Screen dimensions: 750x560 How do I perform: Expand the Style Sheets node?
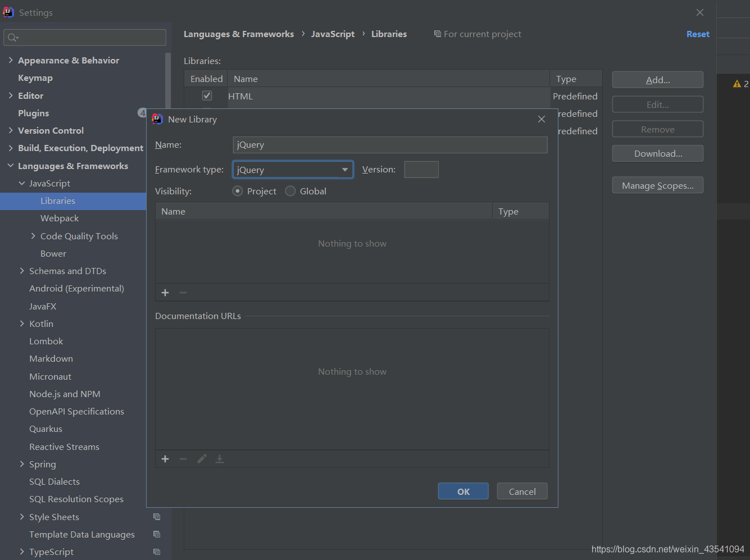[22, 517]
